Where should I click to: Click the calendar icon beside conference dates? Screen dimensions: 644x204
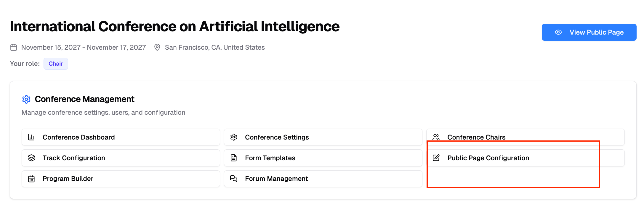coord(14,47)
